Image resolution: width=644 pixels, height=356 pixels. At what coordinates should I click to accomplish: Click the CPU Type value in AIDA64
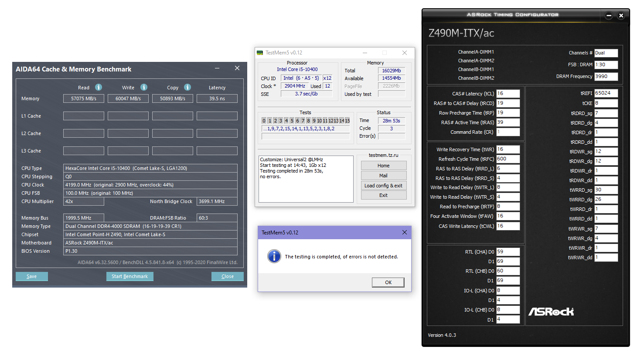[150, 168]
